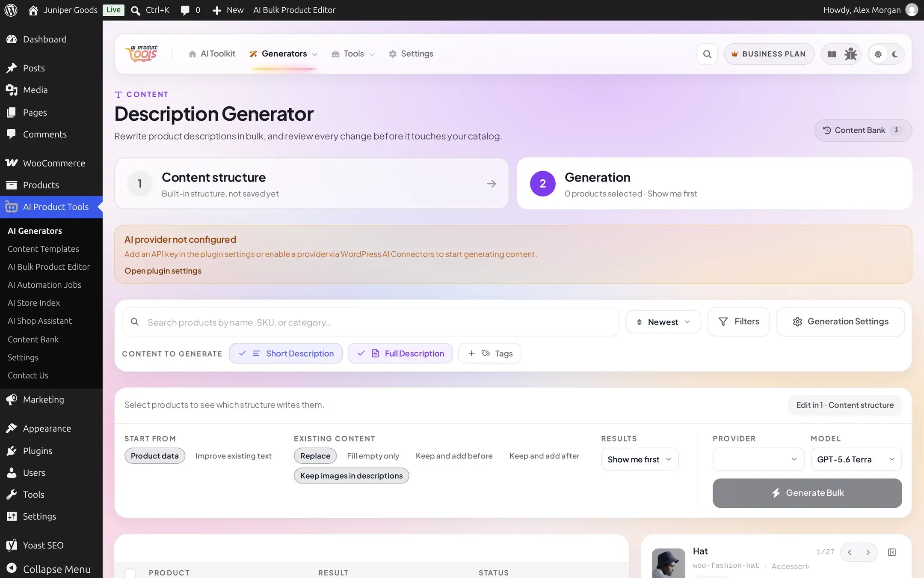Image resolution: width=924 pixels, height=578 pixels.
Task: Open Marketing in sidebar
Action: 51,399
